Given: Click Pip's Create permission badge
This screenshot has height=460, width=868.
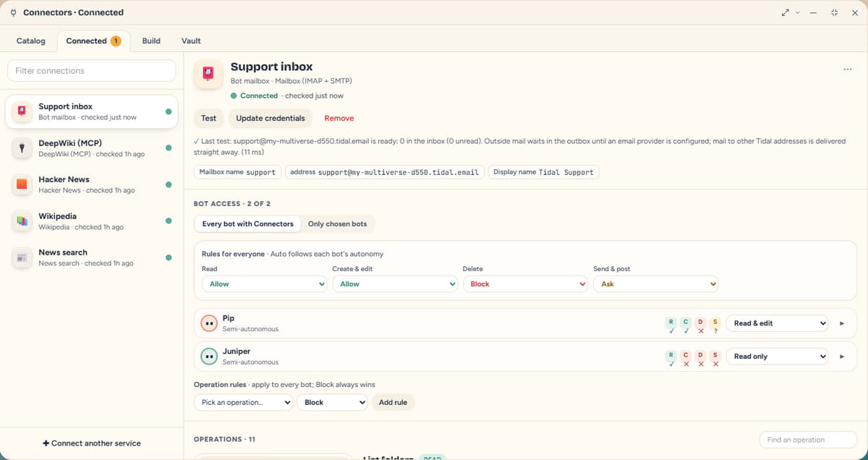Looking at the screenshot, I should pos(686,325).
